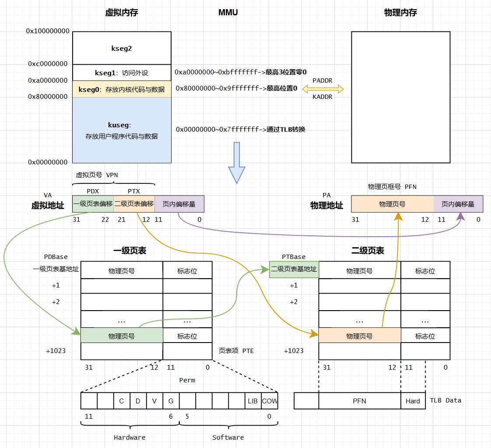This screenshot has width=491, height=448.
Task: Select the kseg0 kernel code segment
Action: click(x=122, y=89)
